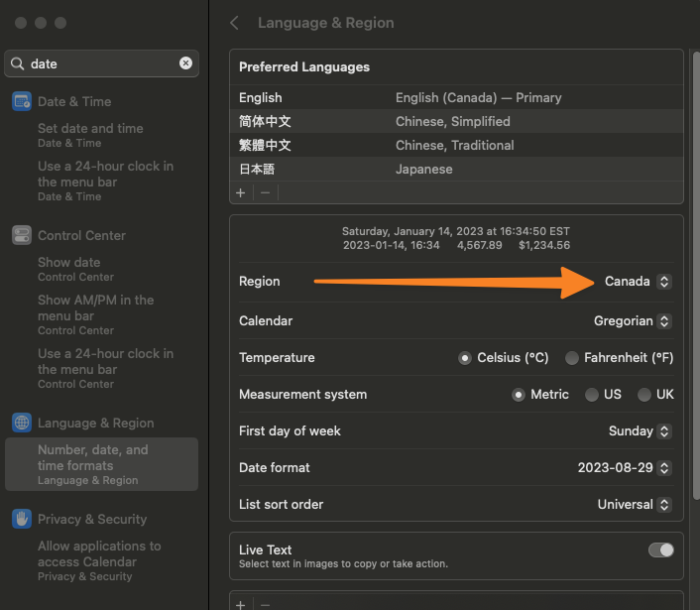
Task: Select the Chinese, Traditional language row
Action: [456, 145]
